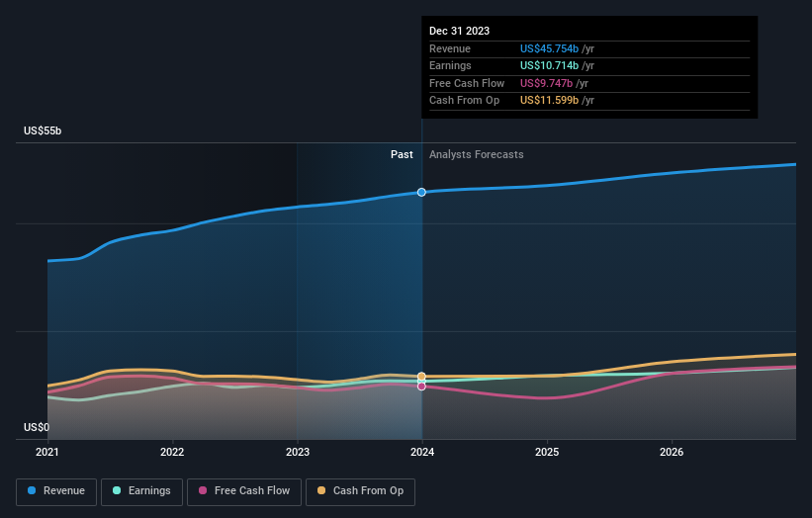Click the US$45.754b revenue value in tooltip
The height and width of the screenshot is (518, 812).
coord(549,48)
